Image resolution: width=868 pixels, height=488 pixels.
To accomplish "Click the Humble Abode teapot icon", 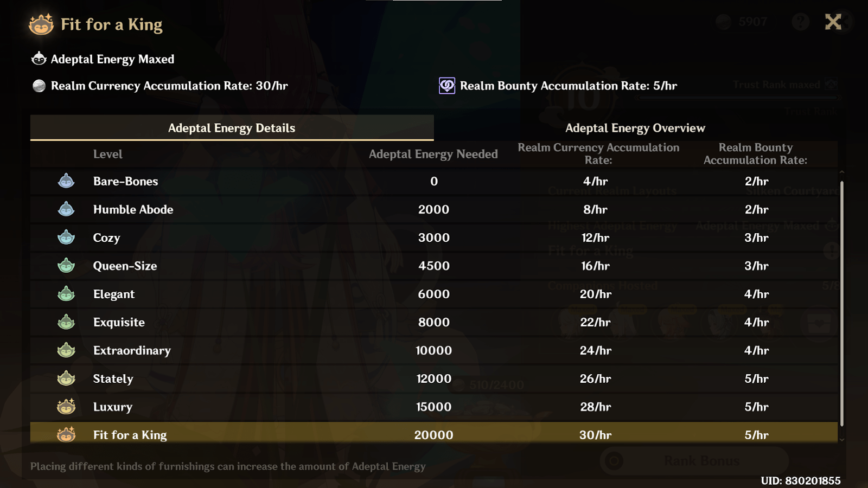I will pos(66,209).
